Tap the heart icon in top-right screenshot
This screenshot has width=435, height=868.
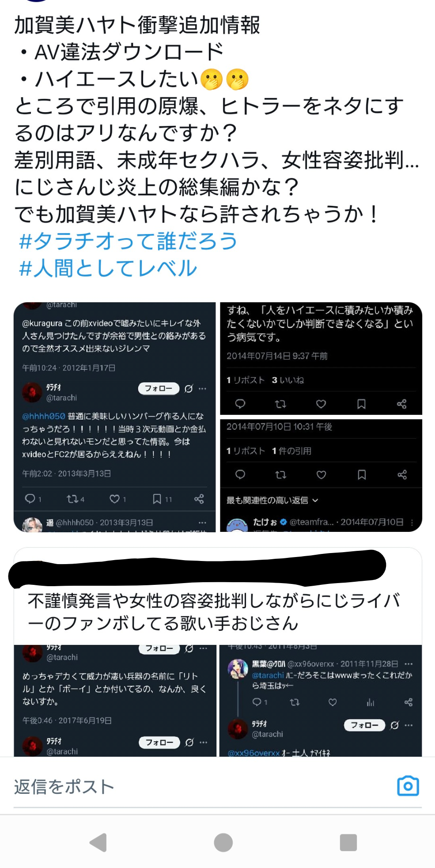tap(321, 404)
